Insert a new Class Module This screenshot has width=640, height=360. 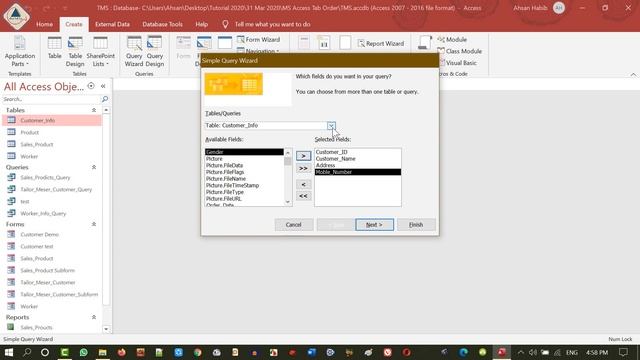click(460, 51)
